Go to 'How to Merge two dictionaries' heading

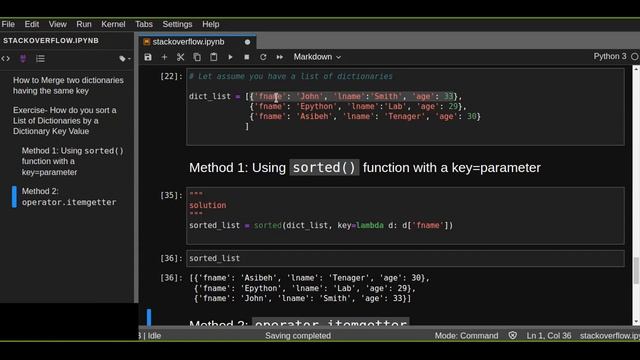coord(68,85)
